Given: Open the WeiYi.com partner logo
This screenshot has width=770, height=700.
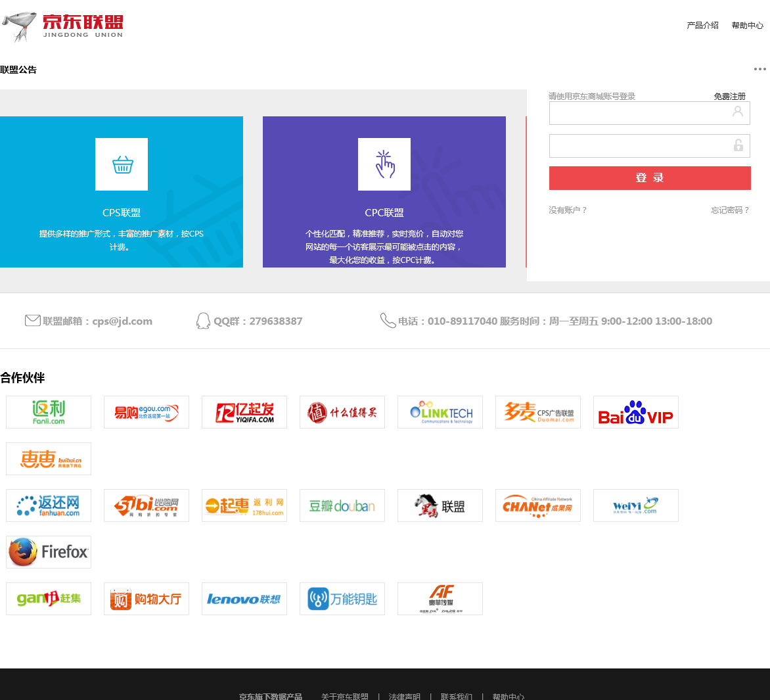Looking at the screenshot, I should coord(636,505).
